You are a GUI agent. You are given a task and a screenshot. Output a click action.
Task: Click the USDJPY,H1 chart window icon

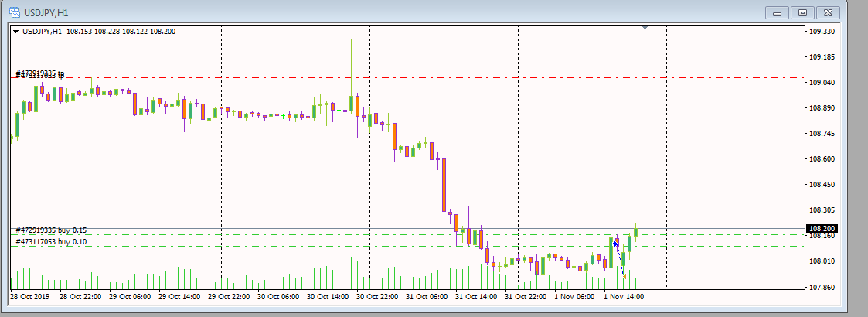click(15, 12)
